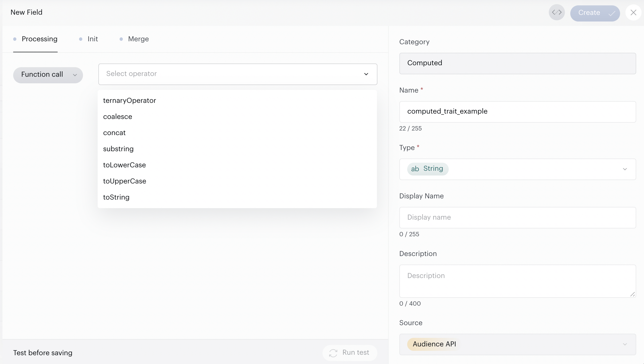Click the Function call chevron icon

(x=75, y=75)
